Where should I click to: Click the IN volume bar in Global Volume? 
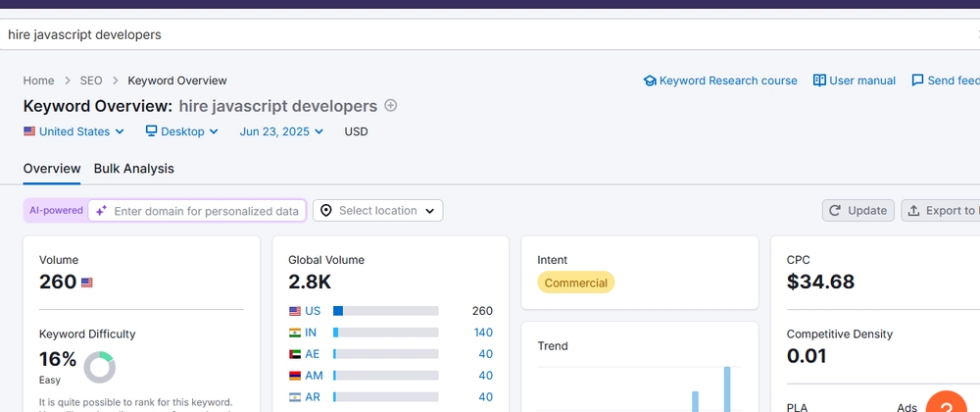point(385,333)
